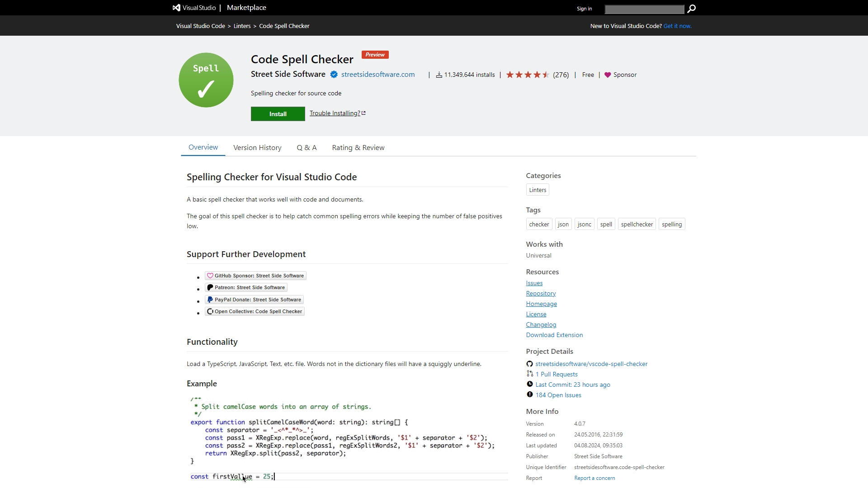The image size is (868, 488).
Task: Switch to the Rating & Review tab
Action: coord(358,148)
